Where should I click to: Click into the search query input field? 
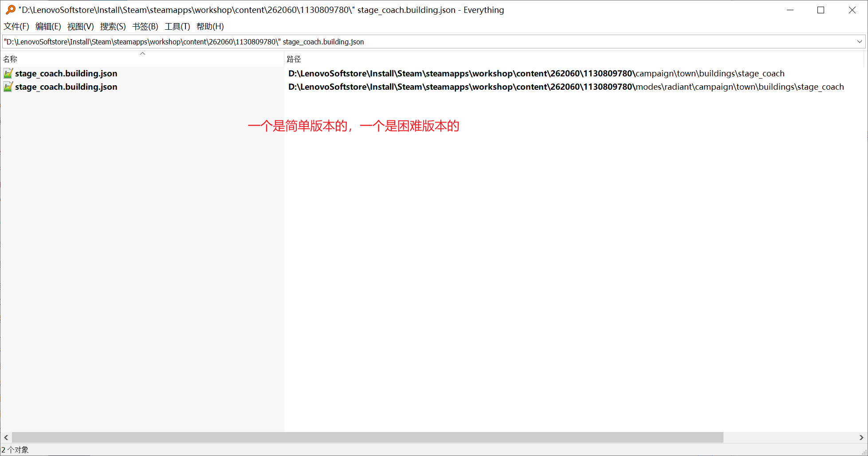pos(428,42)
